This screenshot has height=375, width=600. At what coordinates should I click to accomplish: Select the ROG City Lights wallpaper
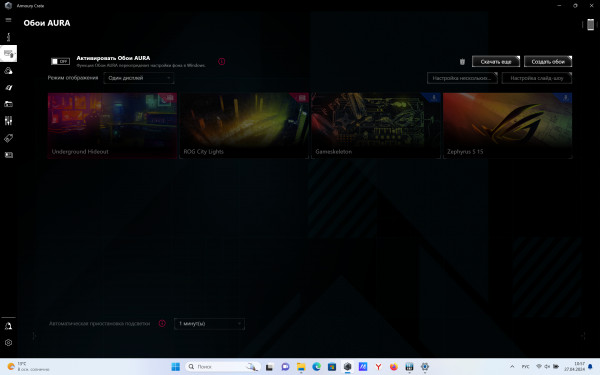pos(244,125)
